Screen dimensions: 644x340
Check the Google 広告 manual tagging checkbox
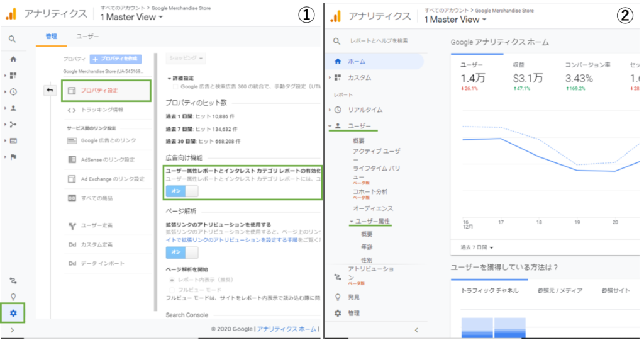click(176, 87)
